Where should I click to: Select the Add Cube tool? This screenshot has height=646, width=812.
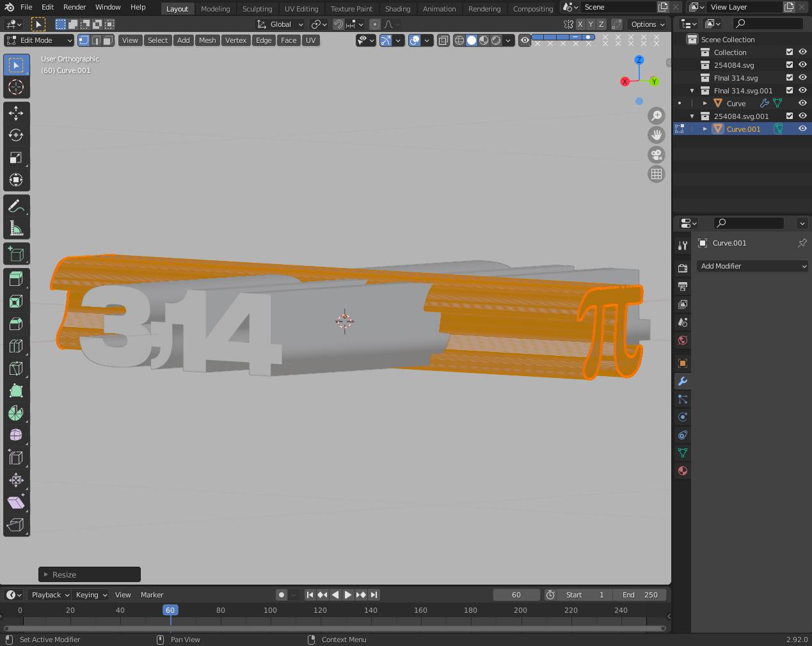point(16,254)
